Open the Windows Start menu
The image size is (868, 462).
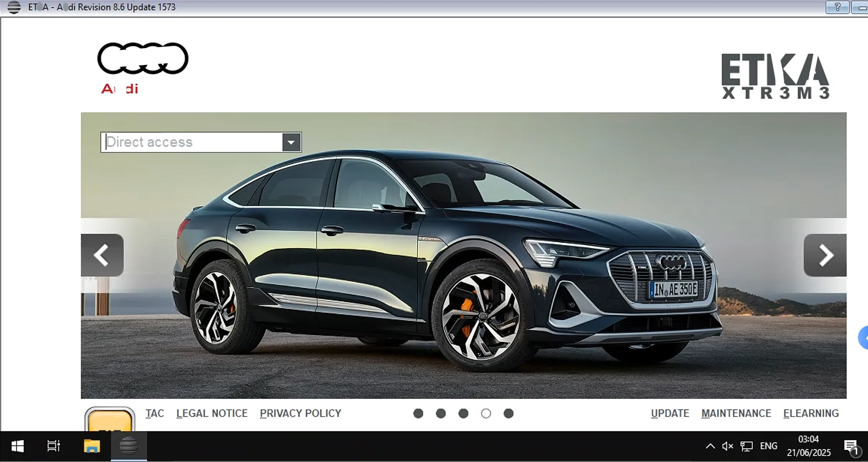coord(18,446)
